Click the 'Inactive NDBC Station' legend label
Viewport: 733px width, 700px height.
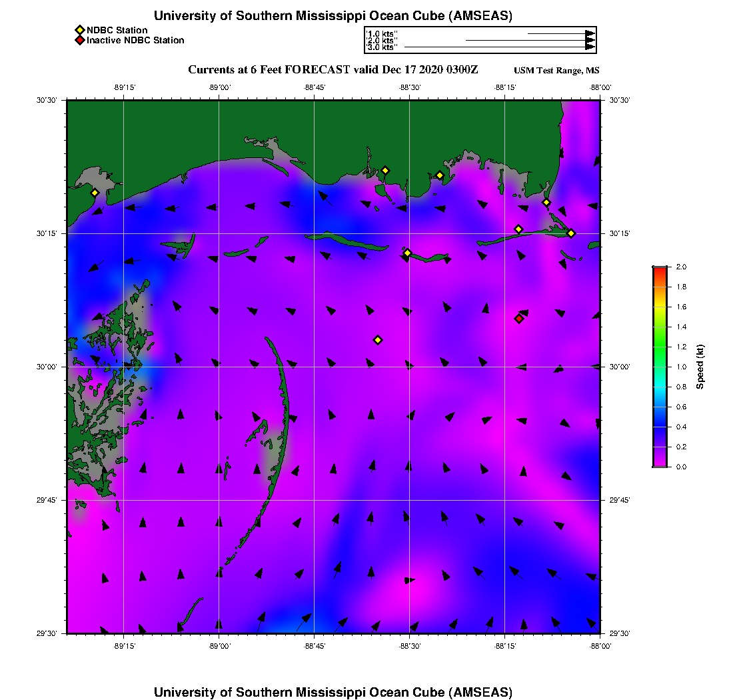pos(135,41)
